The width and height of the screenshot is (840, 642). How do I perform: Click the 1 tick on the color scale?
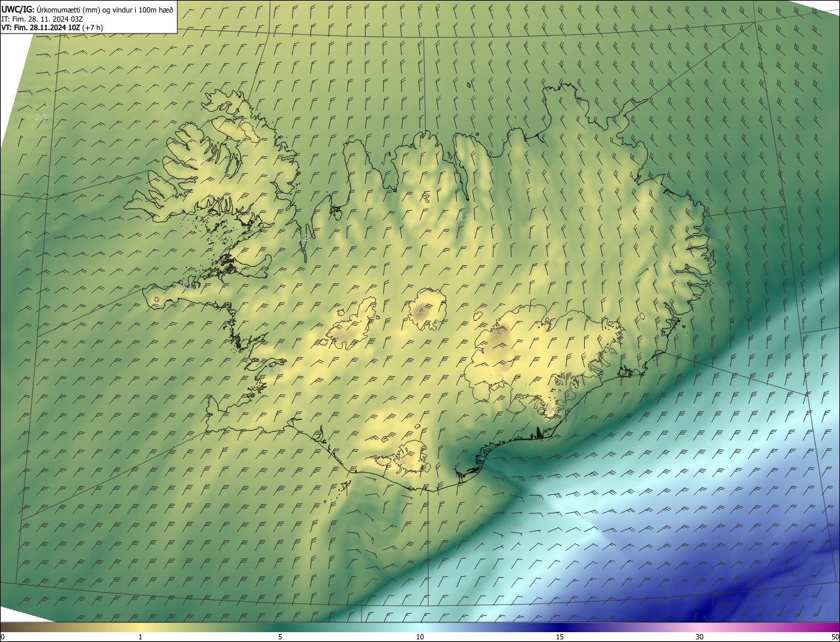140,637
